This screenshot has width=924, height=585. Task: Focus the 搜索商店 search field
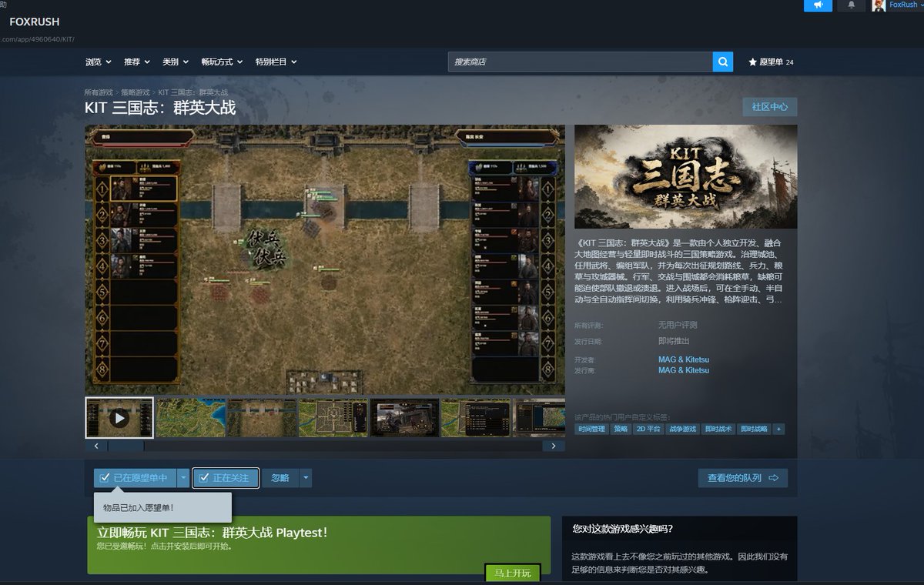581,62
